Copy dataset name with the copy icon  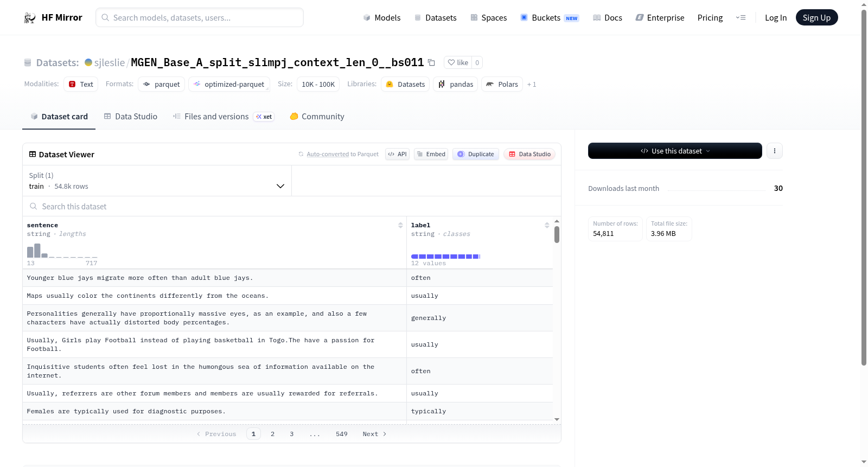(431, 62)
